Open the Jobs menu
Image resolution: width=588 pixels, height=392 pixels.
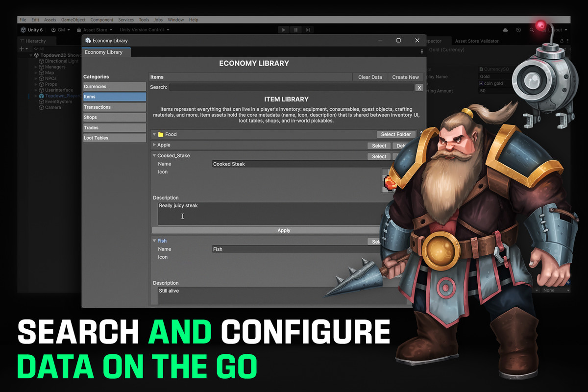point(158,20)
